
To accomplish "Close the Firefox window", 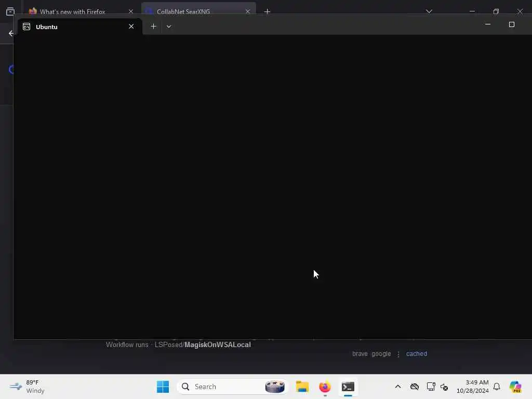I will [520, 11].
